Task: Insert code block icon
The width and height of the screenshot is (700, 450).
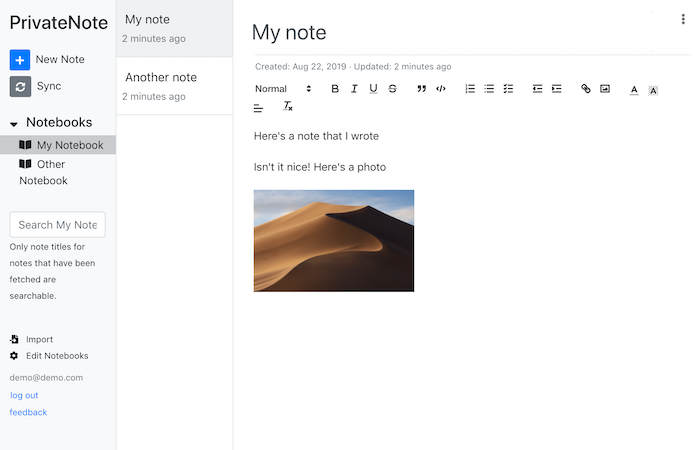Action: pyautogui.click(x=441, y=89)
